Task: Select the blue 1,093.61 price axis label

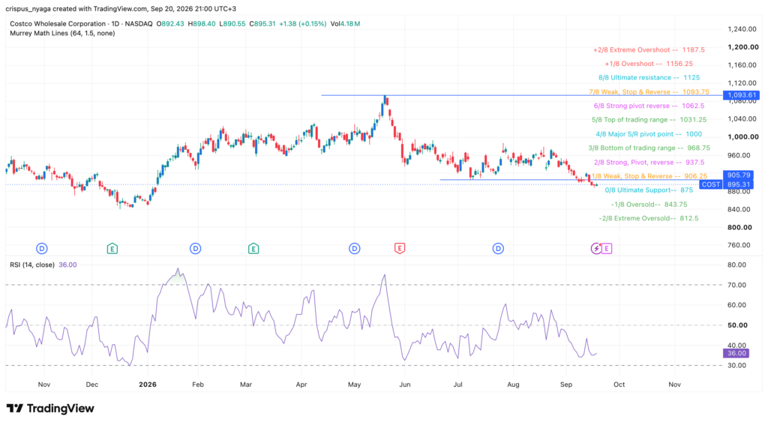Action: [741, 95]
